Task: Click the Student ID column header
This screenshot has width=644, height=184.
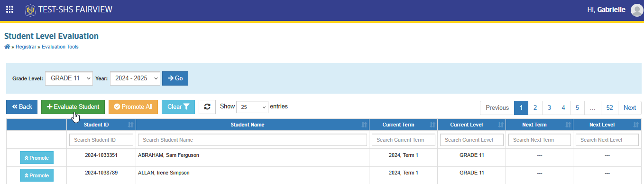Action: click(101, 125)
